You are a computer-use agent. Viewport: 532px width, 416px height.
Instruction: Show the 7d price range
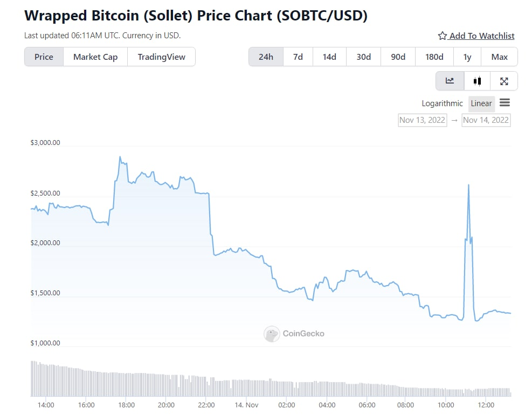[x=298, y=57]
